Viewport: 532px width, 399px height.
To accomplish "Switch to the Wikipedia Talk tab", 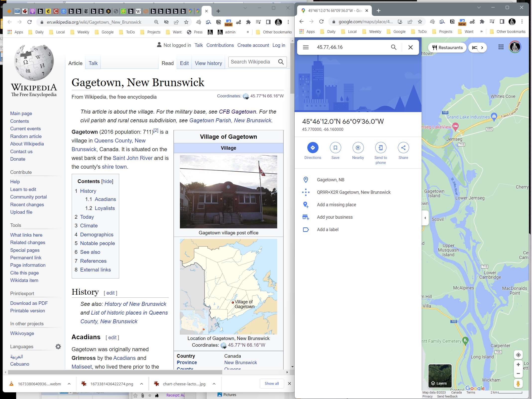I will [93, 63].
